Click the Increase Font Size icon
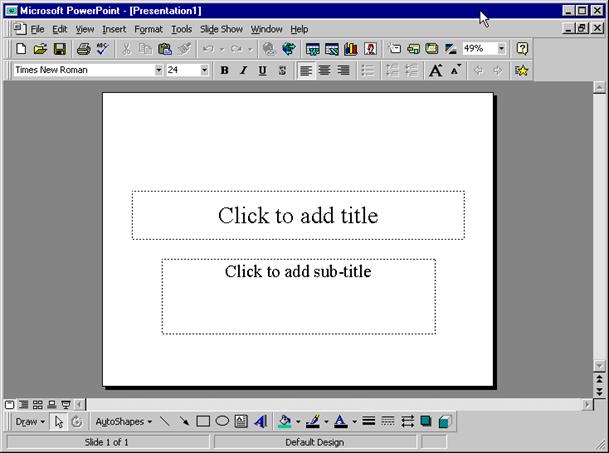609x453 pixels. (x=435, y=70)
